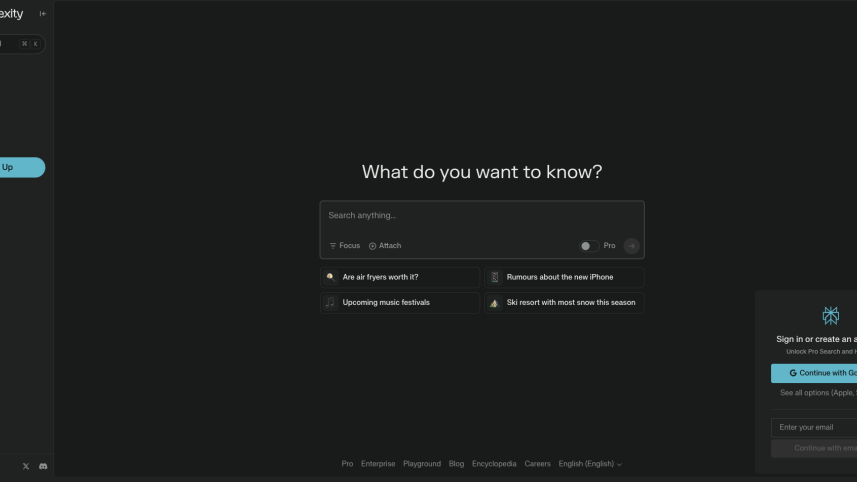Enable the Pro search toggle
The height and width of the screenshot is (482, 857).
[588, 246]
